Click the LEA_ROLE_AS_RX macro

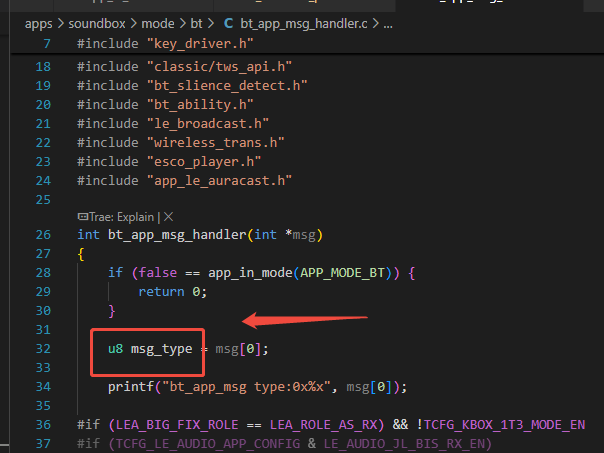(x=323, y=424)
